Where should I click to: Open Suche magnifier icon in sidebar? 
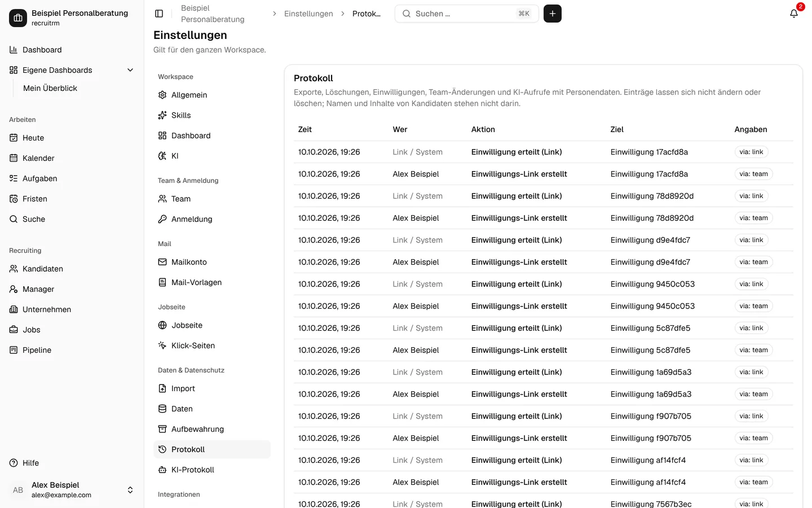tap(14, 219)
